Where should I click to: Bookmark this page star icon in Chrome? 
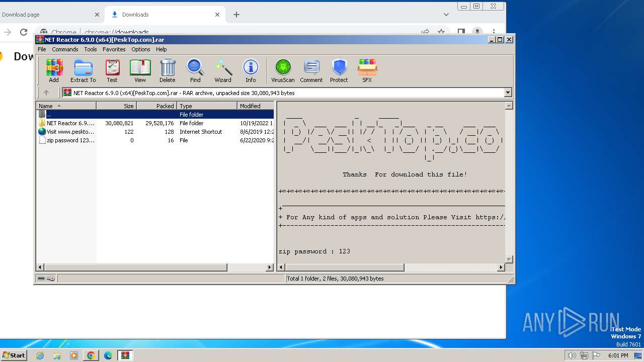tap(441, 32)
